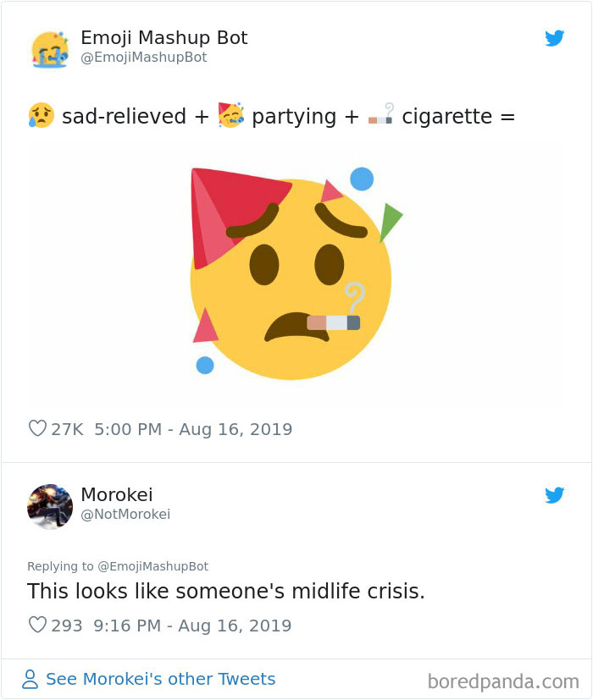Image resolution: width=593 pixels, height=700 pixels.
Task: Open the @EmojiMashupBot handle link
Action: click(143, 58)
